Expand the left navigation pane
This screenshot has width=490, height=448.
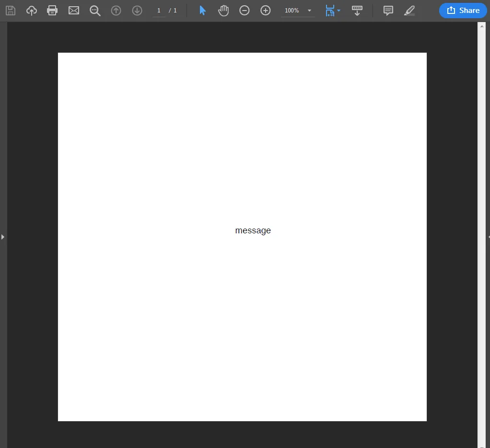3,237
